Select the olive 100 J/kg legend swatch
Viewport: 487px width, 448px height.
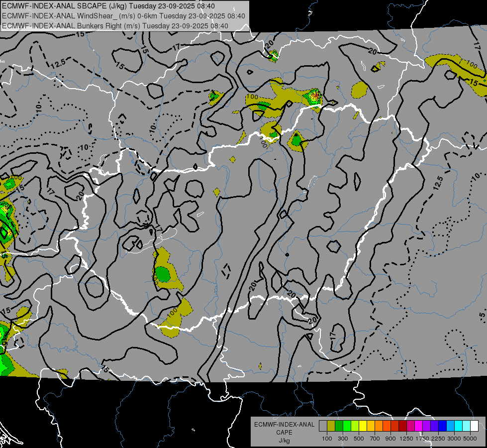click(x=331, y=426)
